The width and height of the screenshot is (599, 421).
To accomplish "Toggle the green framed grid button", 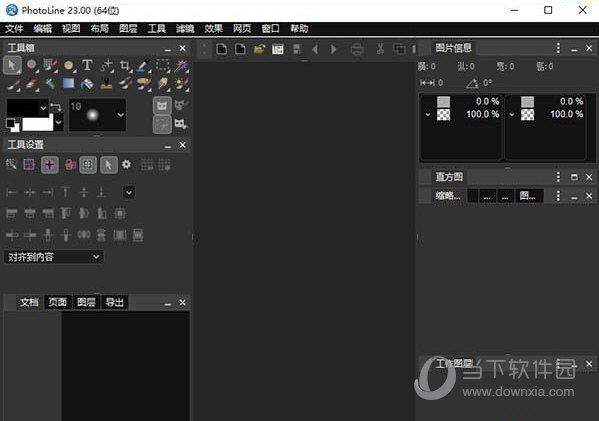I will coord(88,165).
